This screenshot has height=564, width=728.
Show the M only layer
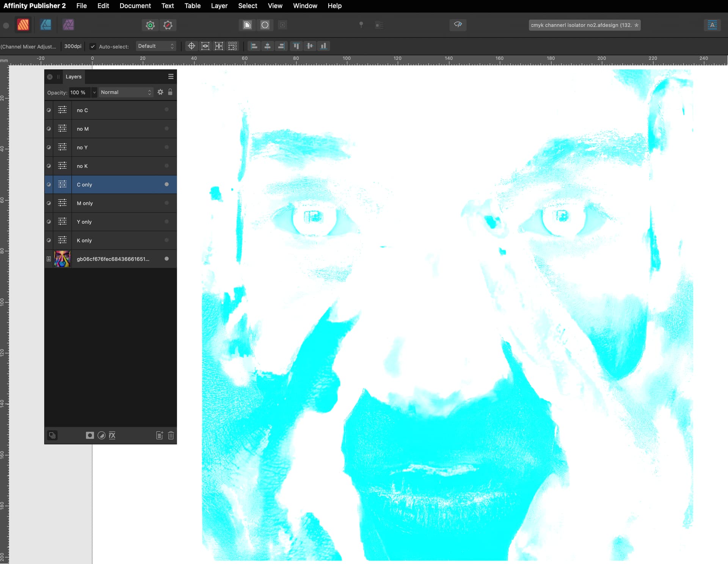[x=166, y=203]
